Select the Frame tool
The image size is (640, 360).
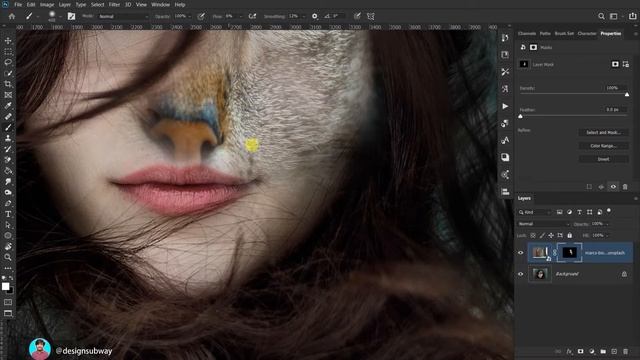[x=8, y=95]
